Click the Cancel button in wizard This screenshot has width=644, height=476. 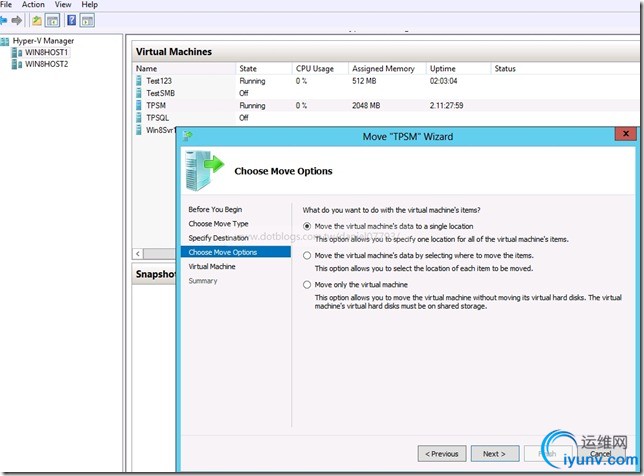click(x=601, y=453)
